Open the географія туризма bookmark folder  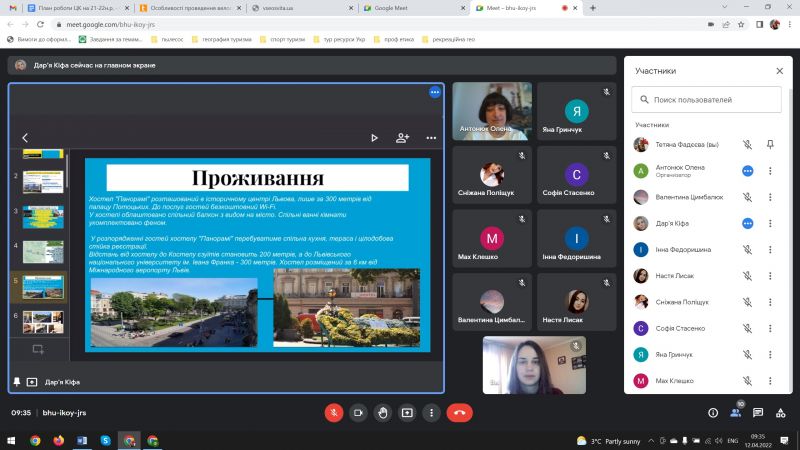(x=222, y=39)
